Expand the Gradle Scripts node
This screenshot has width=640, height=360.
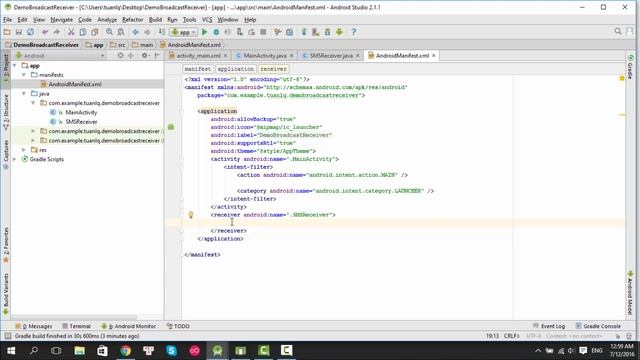(15, 160)
